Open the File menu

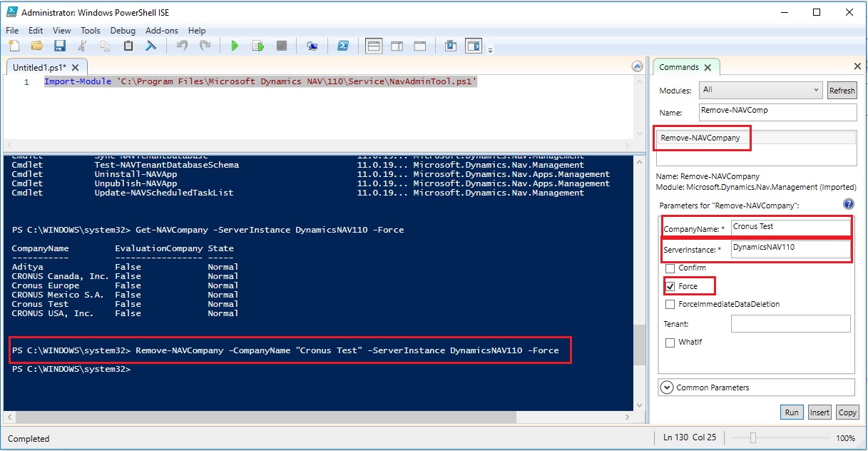12,31
